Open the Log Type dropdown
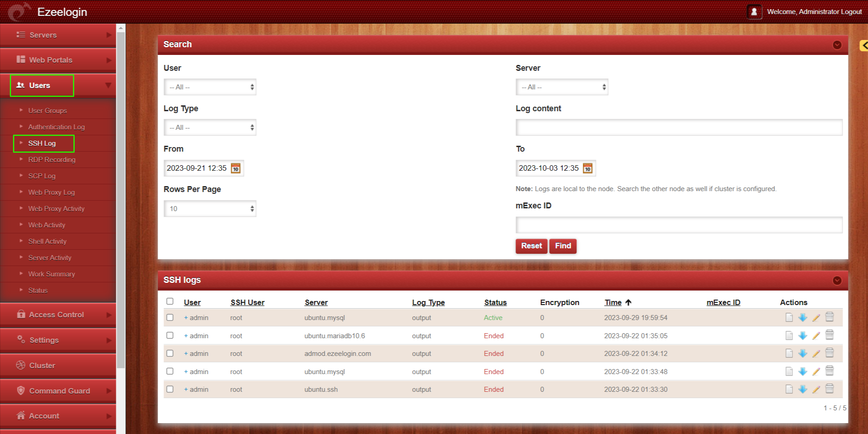This screenshot has width=868, height=434. point(210,128)
